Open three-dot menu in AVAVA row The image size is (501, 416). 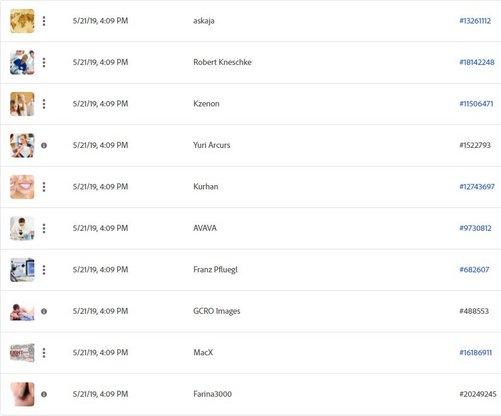pos(44,228)
